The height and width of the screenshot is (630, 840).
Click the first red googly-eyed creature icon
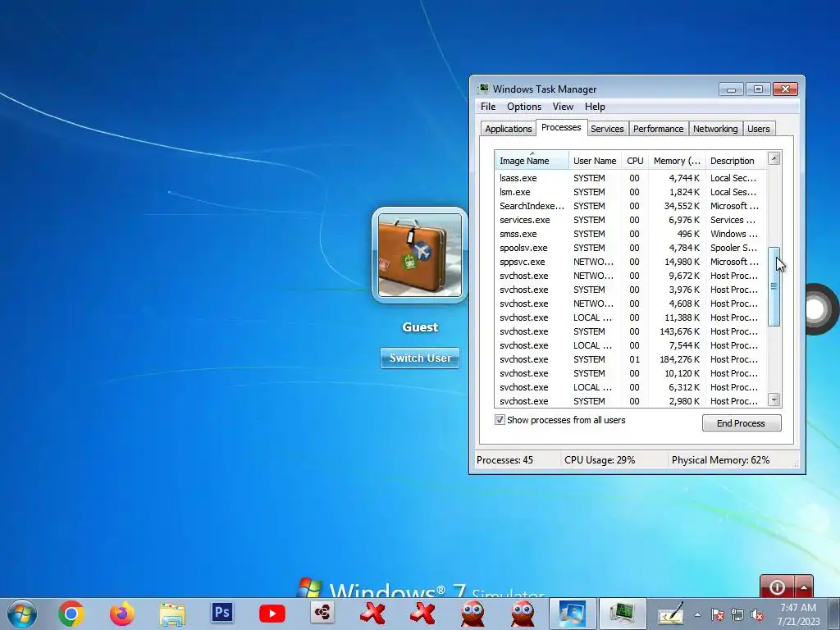[x=472, y=614]
